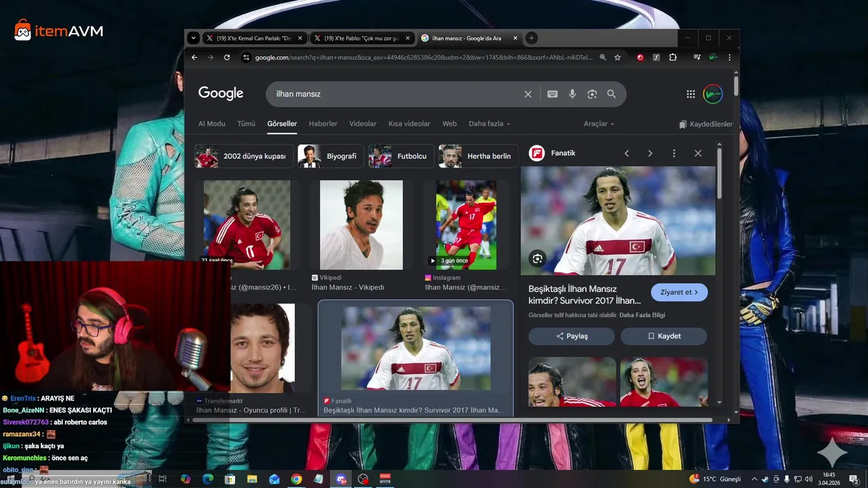Open the large Fanatik preview image
The width and height of the screenshot is (868, 488).
point(618,221)
